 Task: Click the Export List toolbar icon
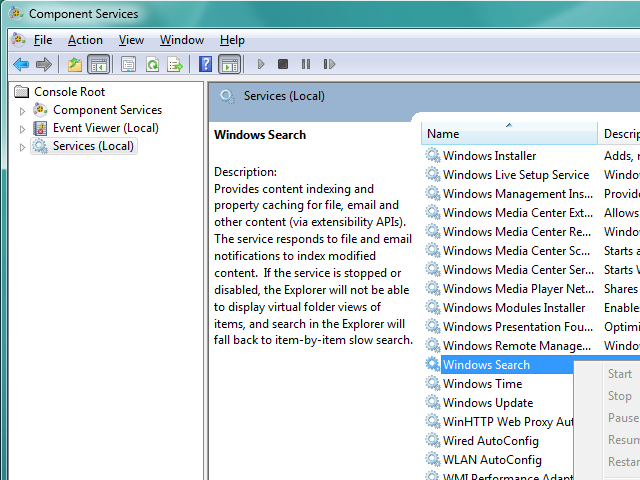[175, 64]
